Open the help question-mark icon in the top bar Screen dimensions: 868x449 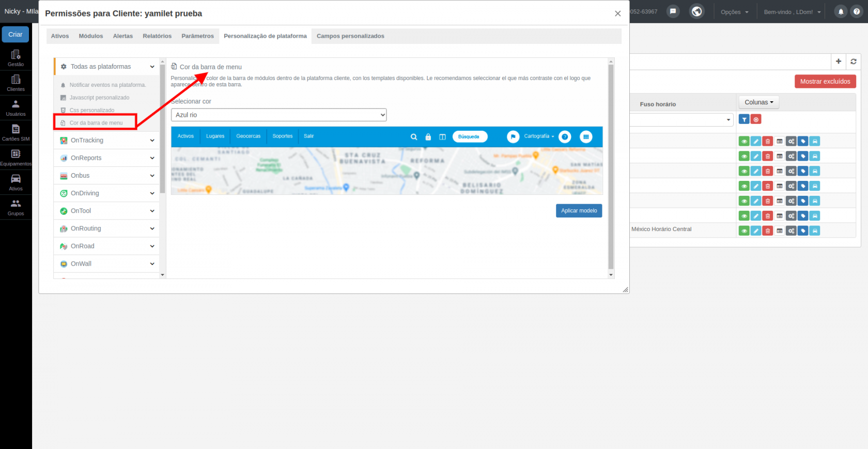[x=857, y=11]
